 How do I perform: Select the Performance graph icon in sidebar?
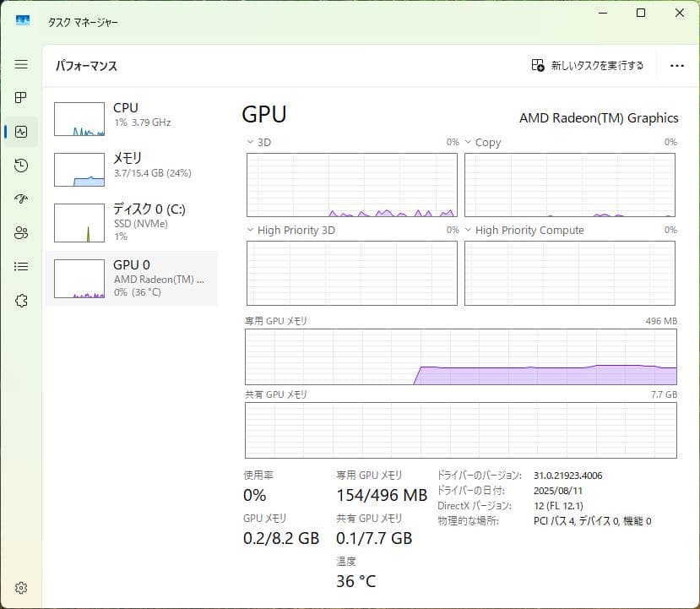20,131
